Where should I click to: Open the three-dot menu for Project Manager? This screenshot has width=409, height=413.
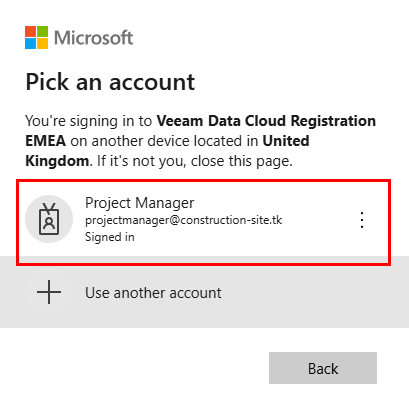tap(362, 220)
